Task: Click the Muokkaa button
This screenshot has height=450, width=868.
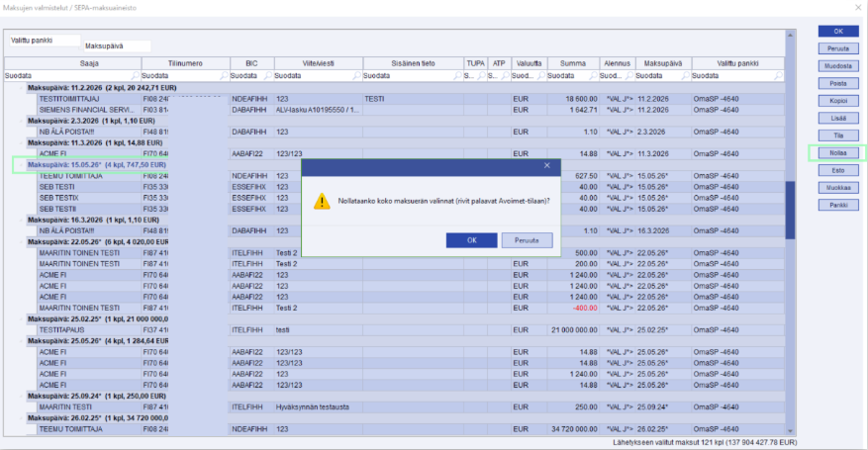Action: [838, 188]
